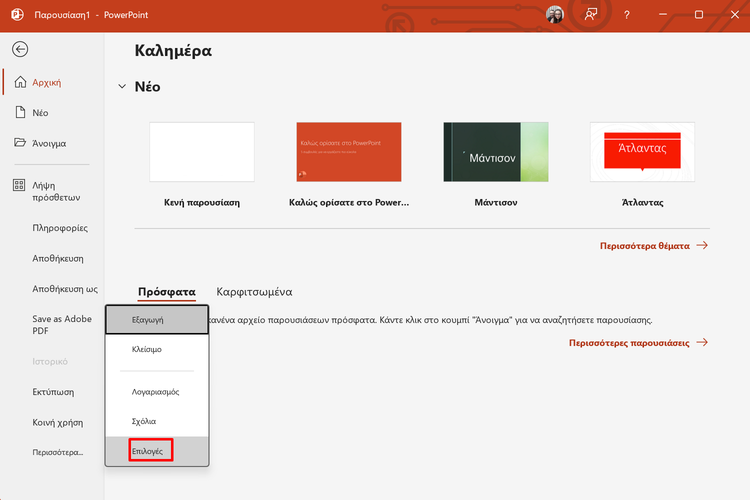Collapse the Νέο section chevron

pyautogui.click(x=121, y=87)
